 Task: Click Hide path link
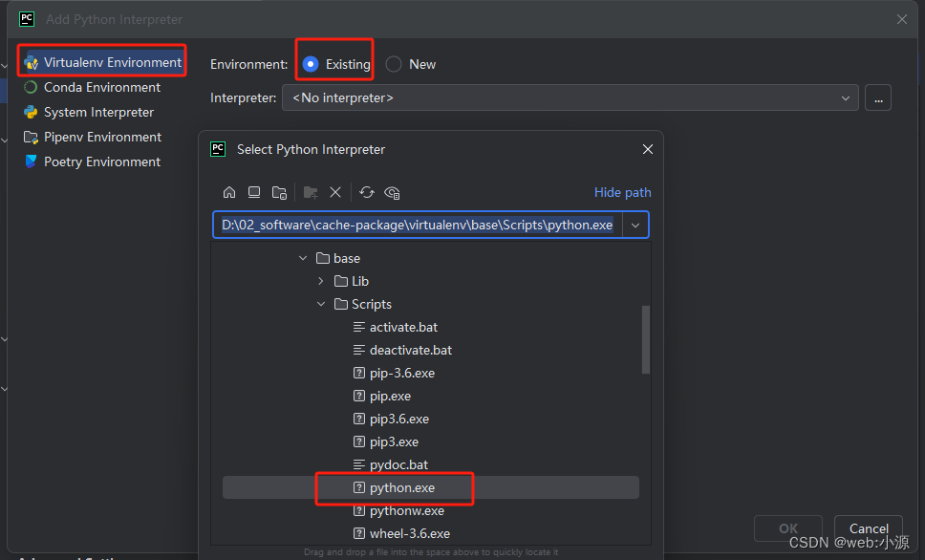pyautogui.click(x=622, y=192)
